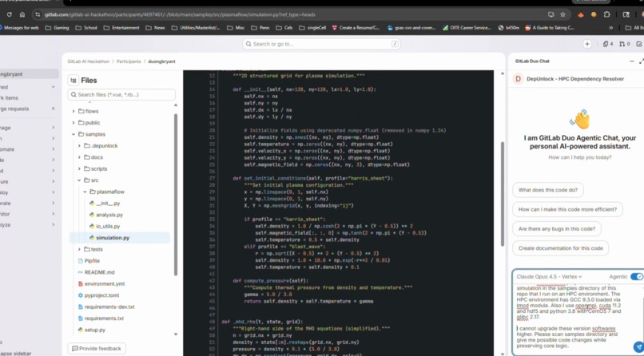Open the browser extensions puzzle icon

(606, 14)
